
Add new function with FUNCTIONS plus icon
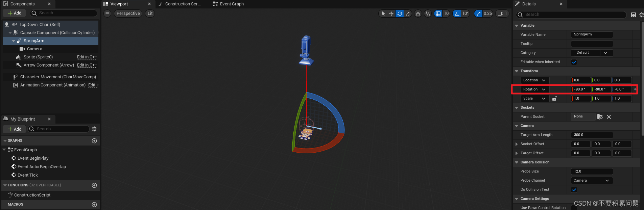(94, 185)
